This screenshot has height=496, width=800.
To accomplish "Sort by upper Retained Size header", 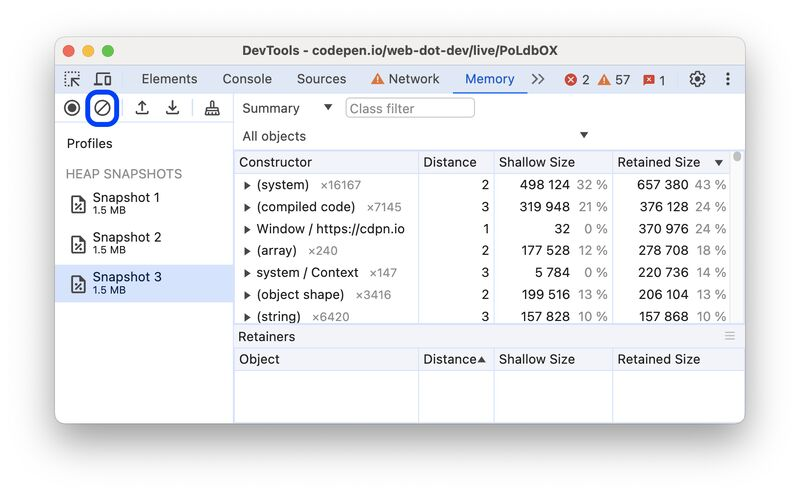I will pyautogui.click(x=670, y=162).
